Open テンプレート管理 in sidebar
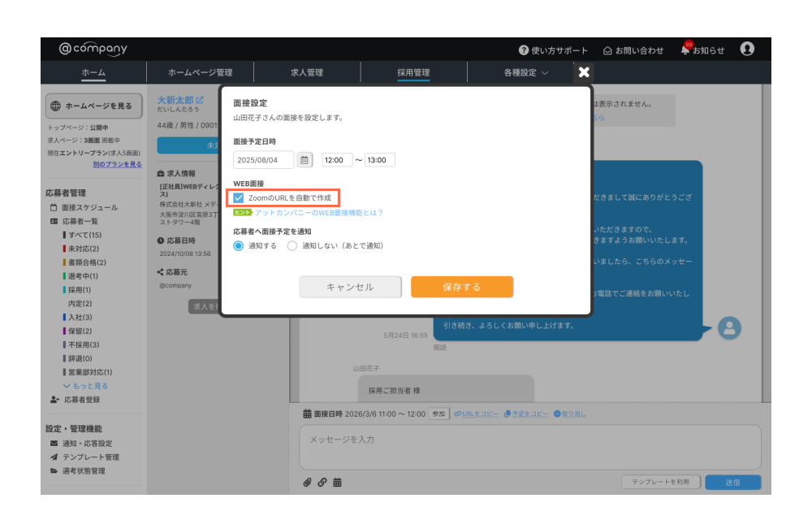Viewport: 812px width, 520px height. (91, 457)
